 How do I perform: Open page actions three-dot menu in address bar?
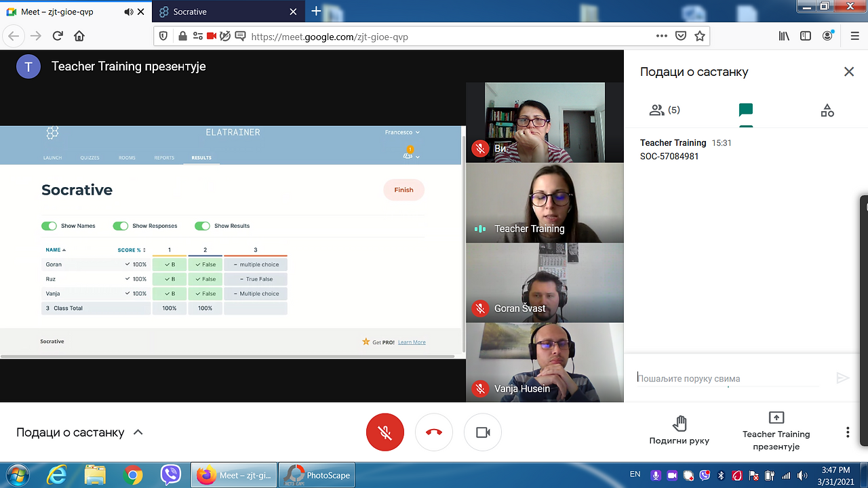(662, 37)
